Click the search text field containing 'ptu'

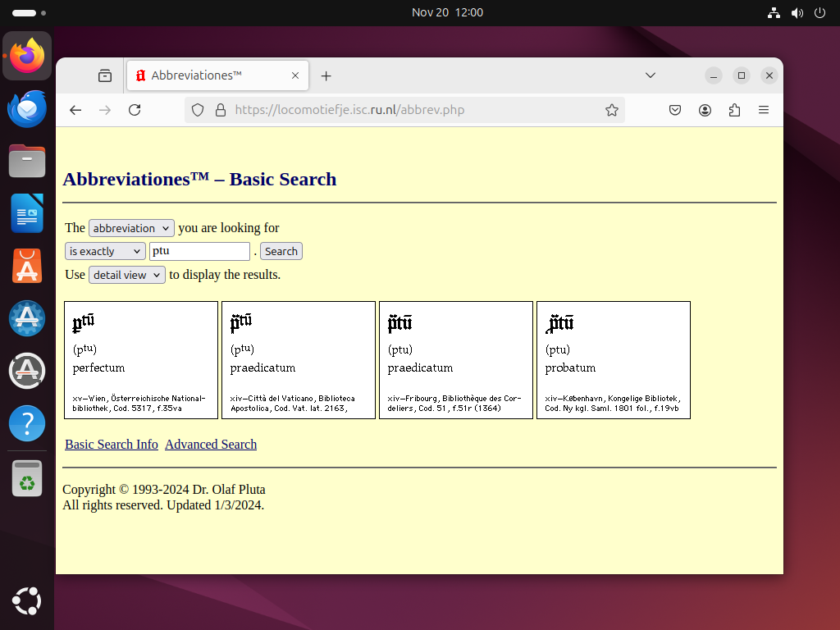tap(199, 252)
